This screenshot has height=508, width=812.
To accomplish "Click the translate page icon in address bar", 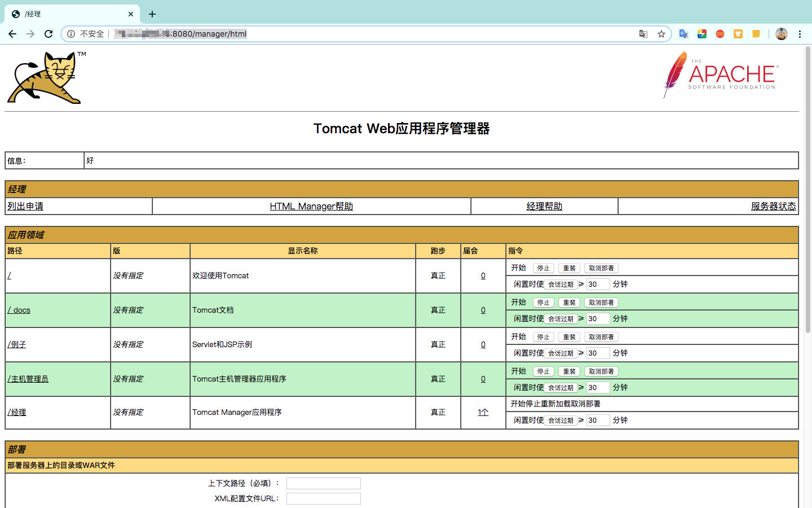I will (x=643, y=34).
